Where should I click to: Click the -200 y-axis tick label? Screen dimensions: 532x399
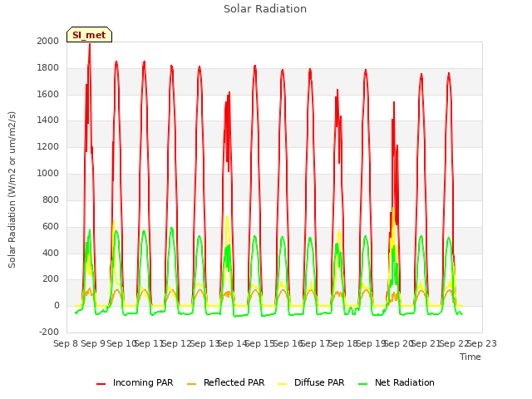click(49, 332)
